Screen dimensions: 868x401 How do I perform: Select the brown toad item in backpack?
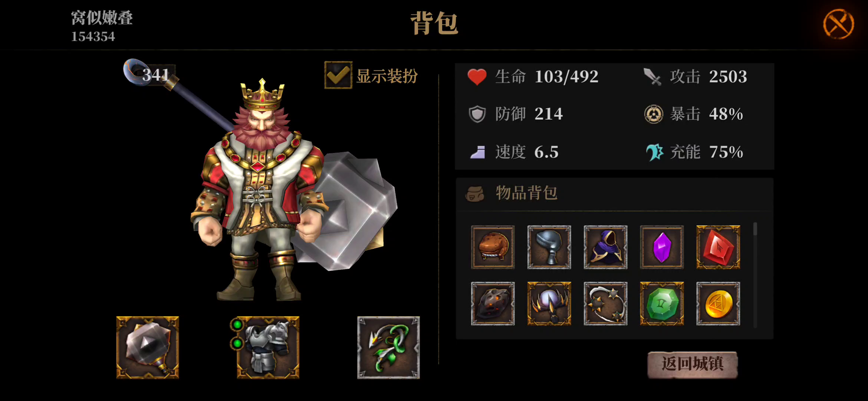pyautogui.click(x=493, y=247)
